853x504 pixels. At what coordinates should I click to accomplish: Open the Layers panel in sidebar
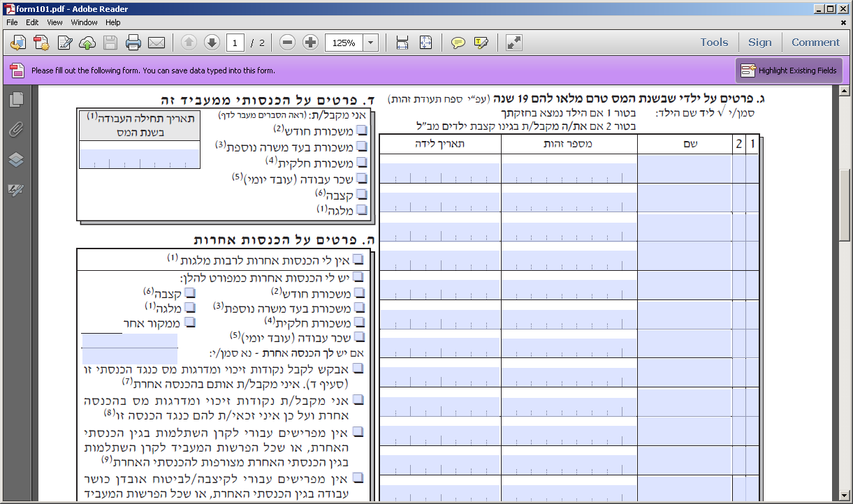tap(16, 160)
